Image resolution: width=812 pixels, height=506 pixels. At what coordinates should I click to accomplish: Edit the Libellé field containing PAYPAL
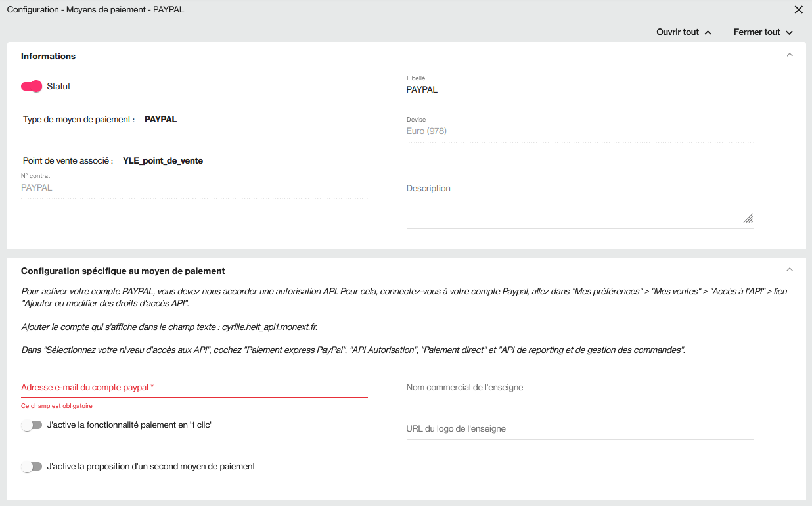click(579, 90)
